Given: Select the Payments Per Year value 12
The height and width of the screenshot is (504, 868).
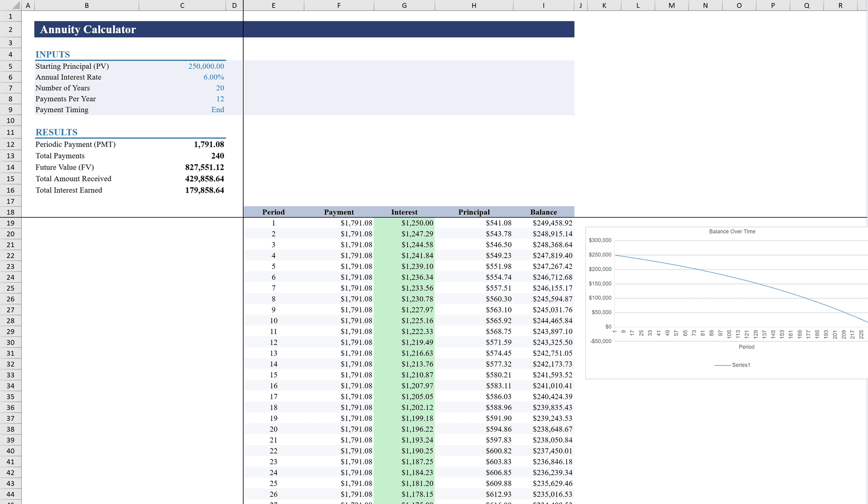Looking at the screenshot, I should (x=182, y=99).
